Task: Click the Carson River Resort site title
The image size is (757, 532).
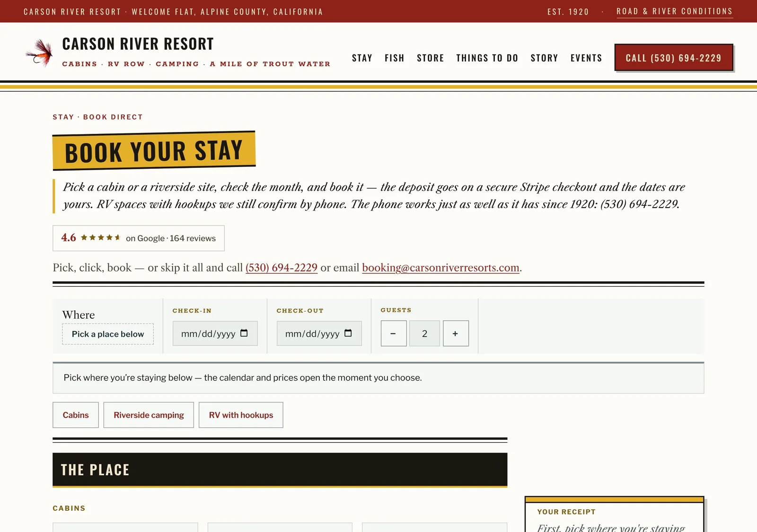Action: click(x=138, y=44)
